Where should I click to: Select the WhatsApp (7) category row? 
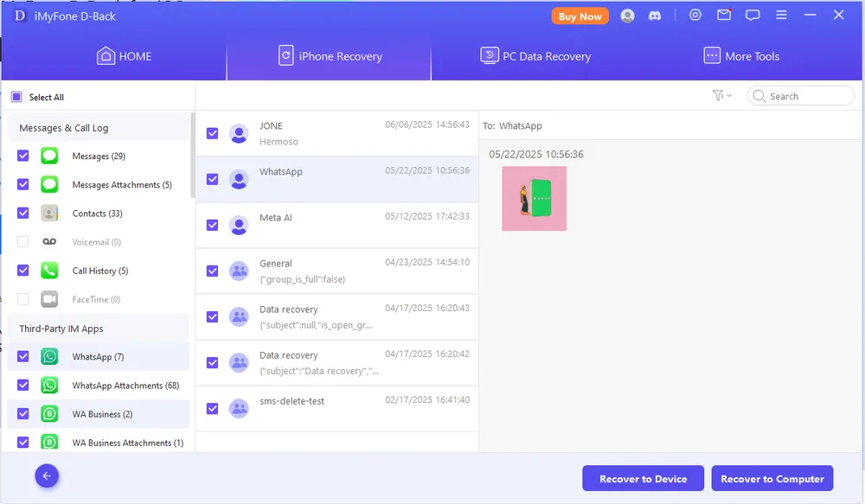pos(99,357)
